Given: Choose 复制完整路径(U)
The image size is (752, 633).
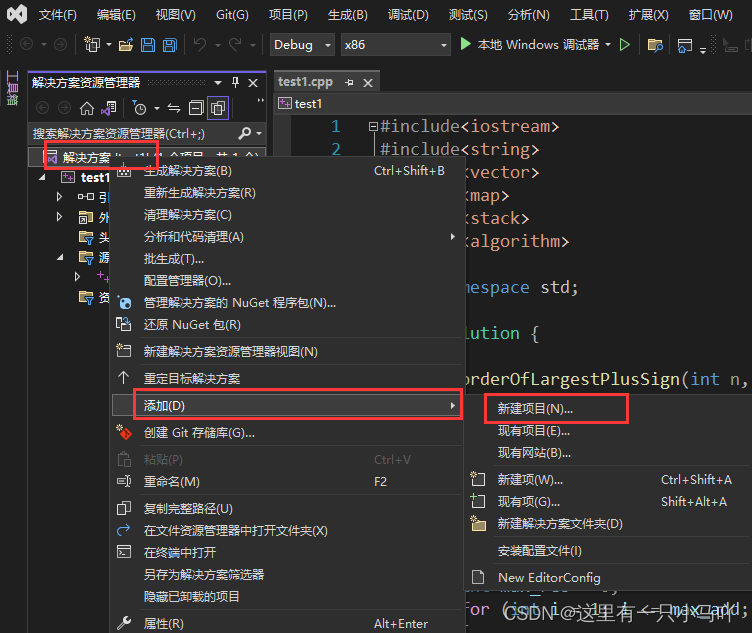Looking at the screenshot, I should (x=288, y=509).
